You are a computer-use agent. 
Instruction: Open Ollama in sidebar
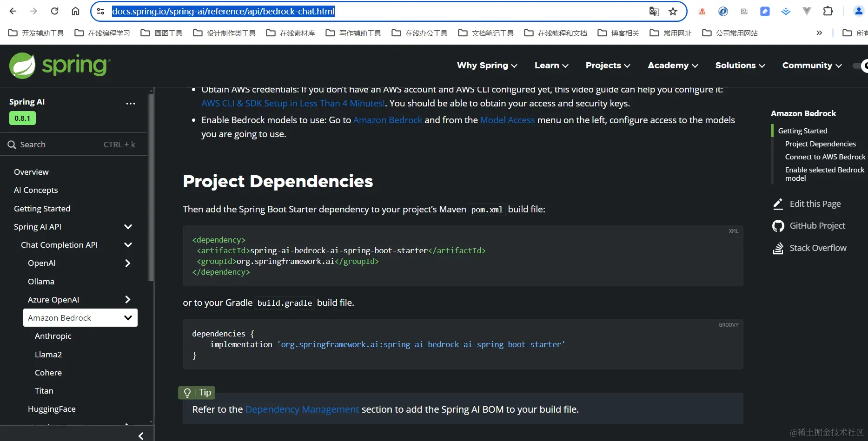point(41,282)
